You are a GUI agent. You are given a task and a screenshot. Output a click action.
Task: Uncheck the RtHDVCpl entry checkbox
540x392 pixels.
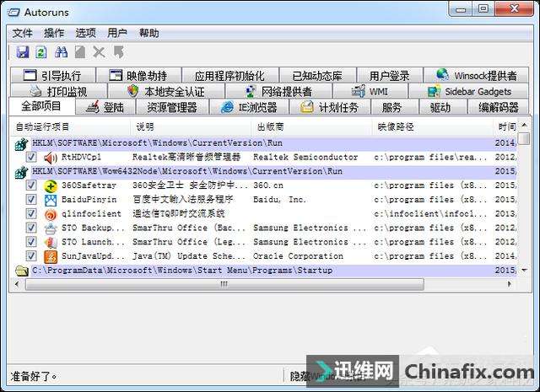coord(31,158)
